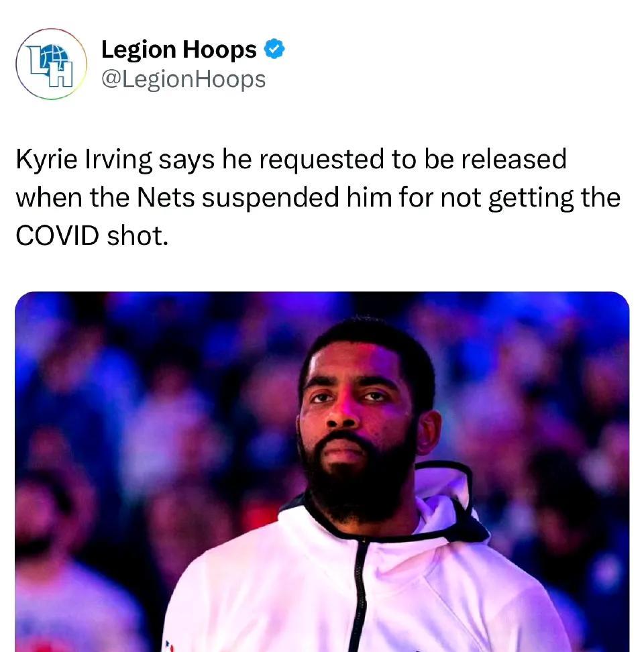Viewport: 644px width, 652px height.
Task: Click "suspended him" in the tweet
Action: click(x=297, y=197)
